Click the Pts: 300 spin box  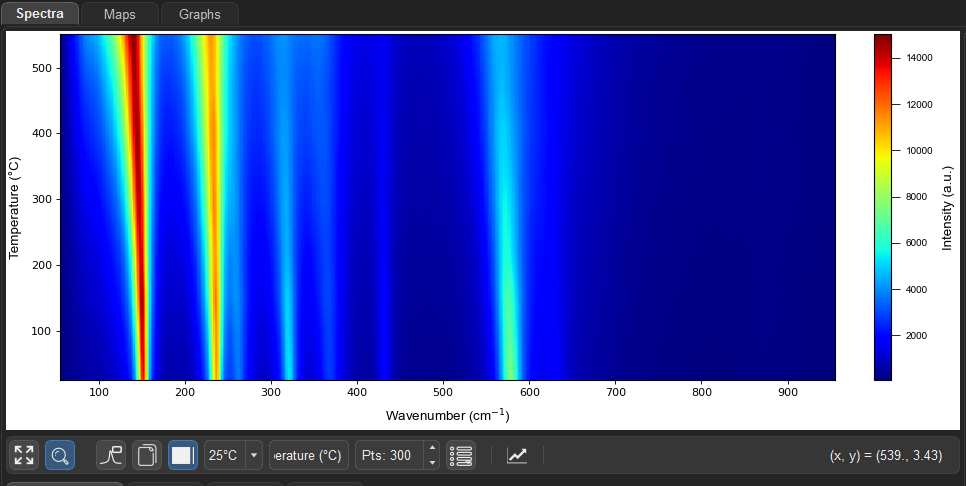coord(389,456)
